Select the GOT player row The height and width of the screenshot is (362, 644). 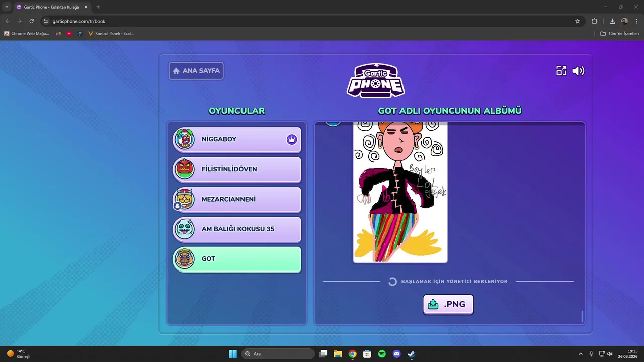[x=237, y=259]
